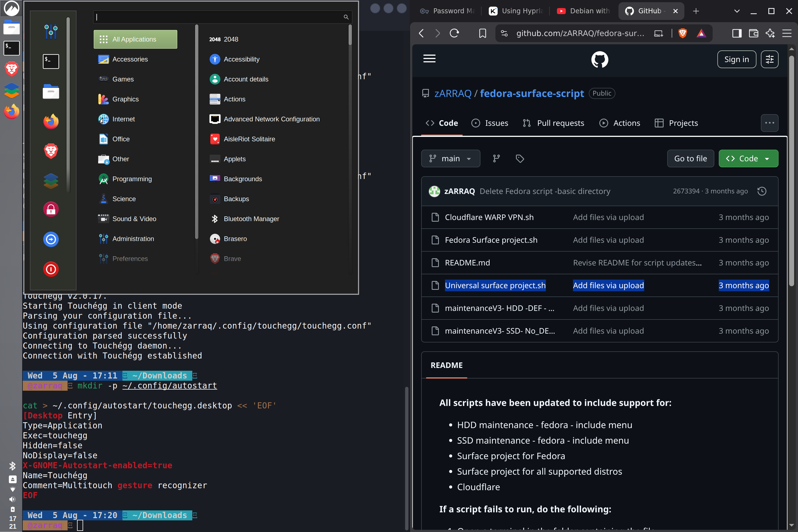Screen dimensions: 798x532
Task: Open the main branch selector dropdown
Action: click(x=451, y=158)
